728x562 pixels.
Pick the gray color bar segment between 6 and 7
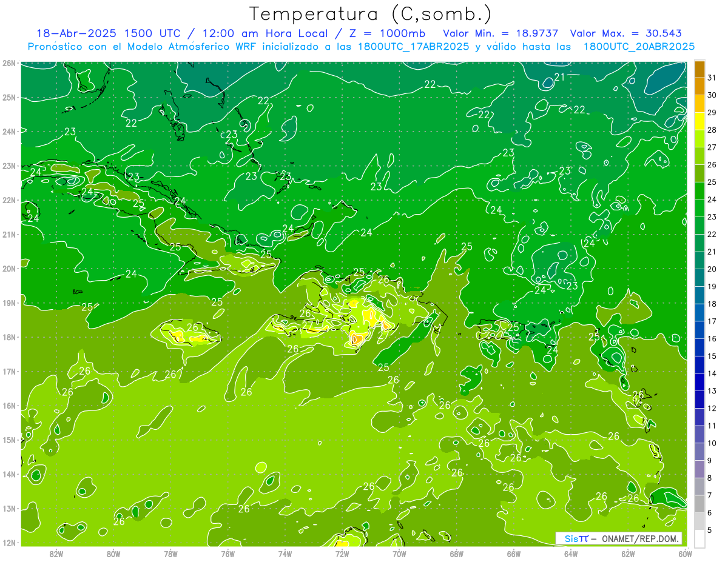[699, 504]
